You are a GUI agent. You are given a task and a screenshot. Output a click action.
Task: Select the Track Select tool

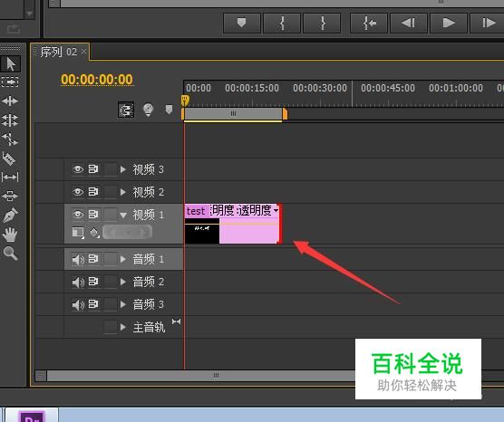pyautogui.click(x=10, y=82)
